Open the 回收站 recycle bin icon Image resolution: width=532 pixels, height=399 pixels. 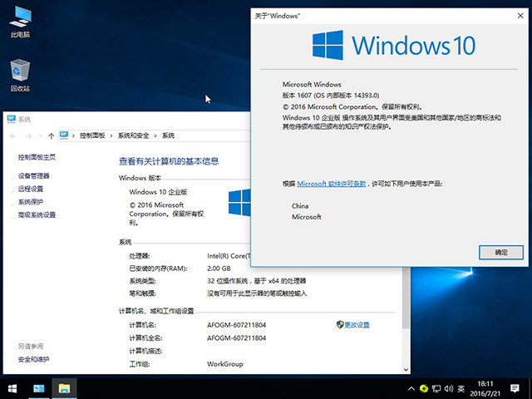click(x=20, y=73)
